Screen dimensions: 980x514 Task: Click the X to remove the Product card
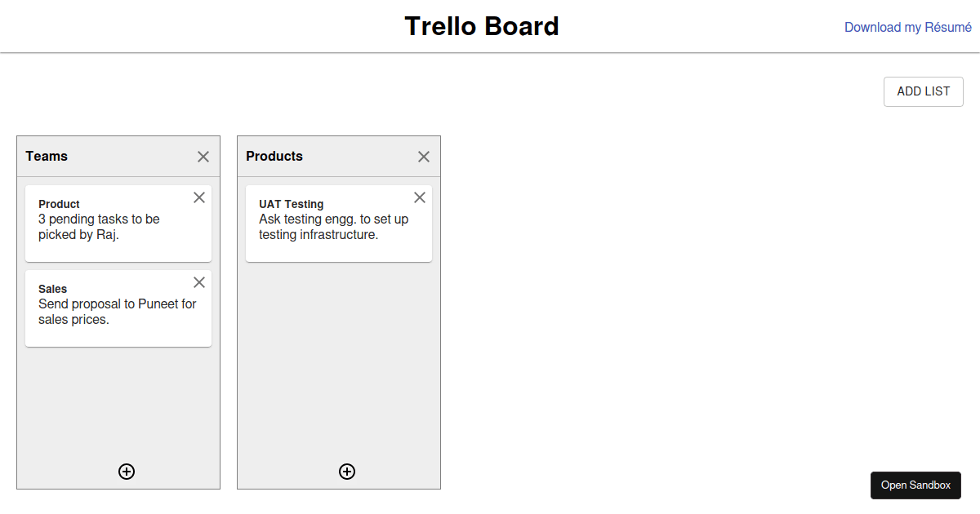coord(198,197)
